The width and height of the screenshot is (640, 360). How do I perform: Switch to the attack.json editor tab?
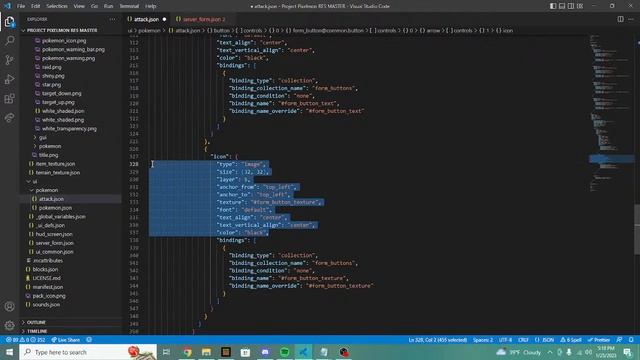coord(146,19)
